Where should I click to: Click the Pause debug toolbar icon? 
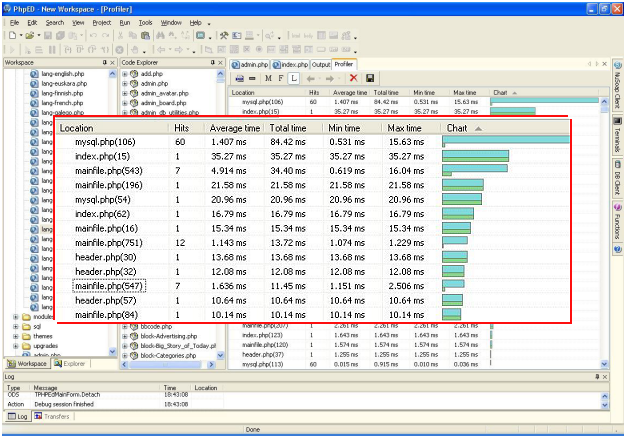[52, 50]
